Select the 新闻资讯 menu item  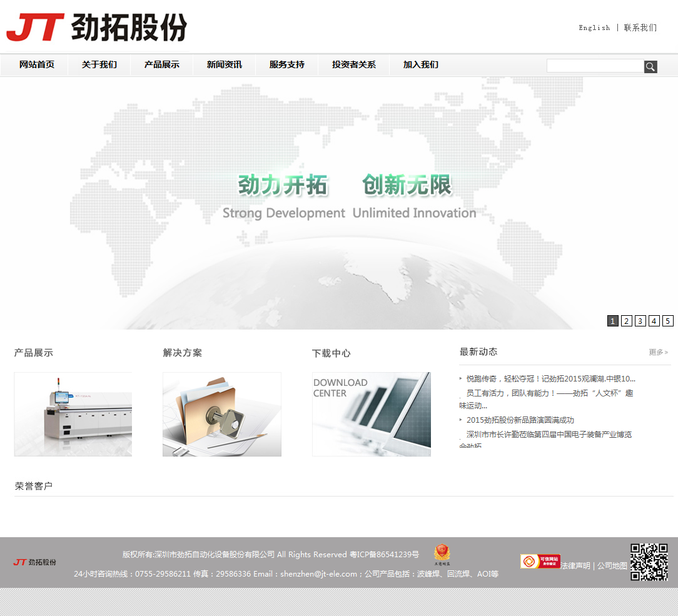pyautogui.click(x=225, y=65)
